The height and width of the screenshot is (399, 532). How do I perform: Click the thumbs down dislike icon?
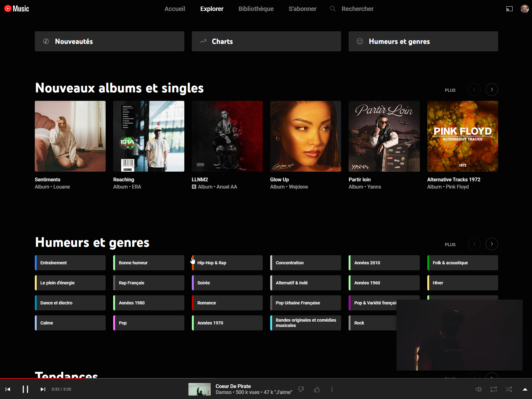click(x=301, y=389)
